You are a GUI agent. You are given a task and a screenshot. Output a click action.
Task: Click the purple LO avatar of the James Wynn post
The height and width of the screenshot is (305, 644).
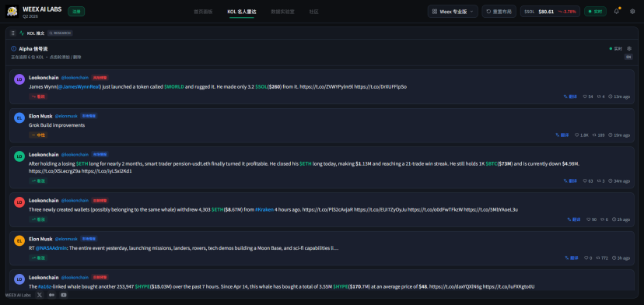19,79
